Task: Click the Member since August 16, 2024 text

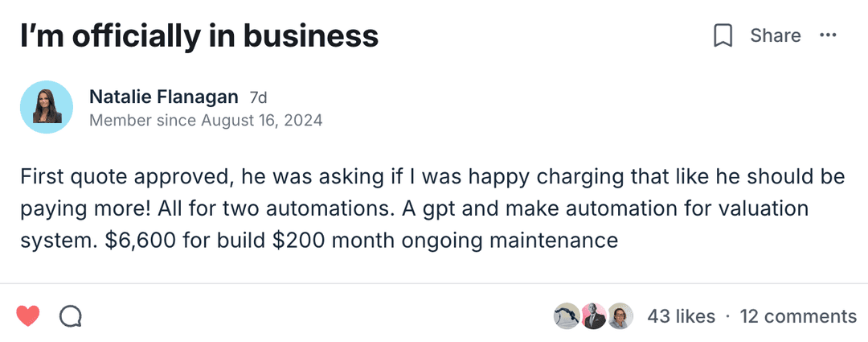Action: 206,121
